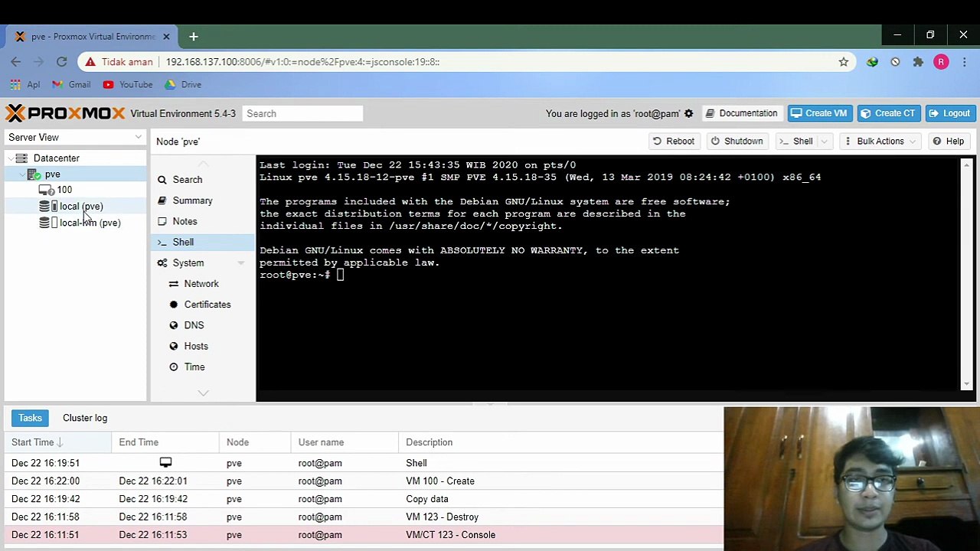Click the Hosts globe icon
Screen dimensions: 980x551
coord(174,346)
